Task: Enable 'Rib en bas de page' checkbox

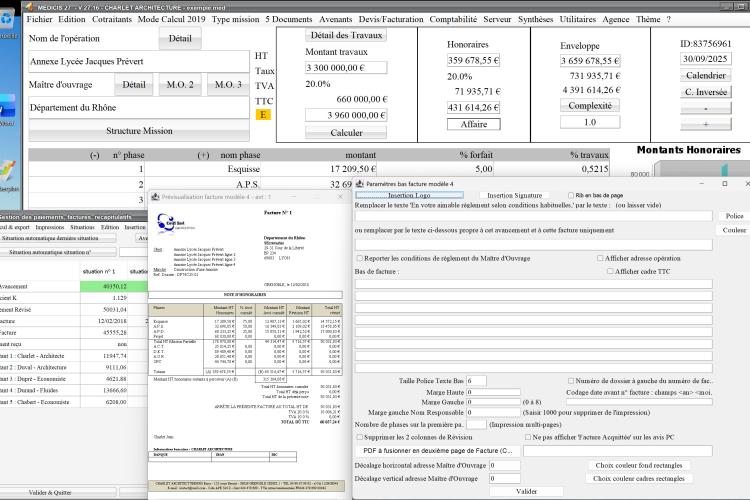Action: (x=571, y=195)
